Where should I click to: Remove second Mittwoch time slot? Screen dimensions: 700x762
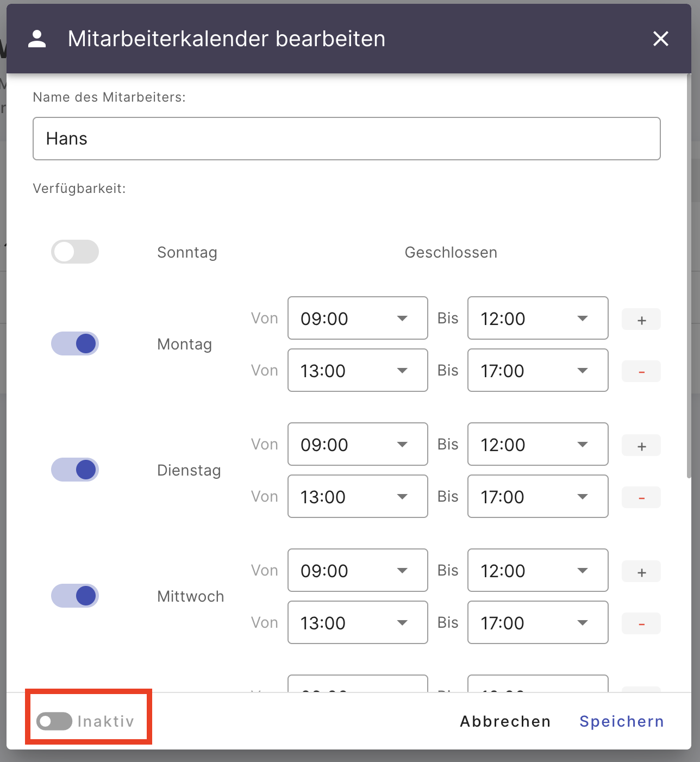point(641,624)
